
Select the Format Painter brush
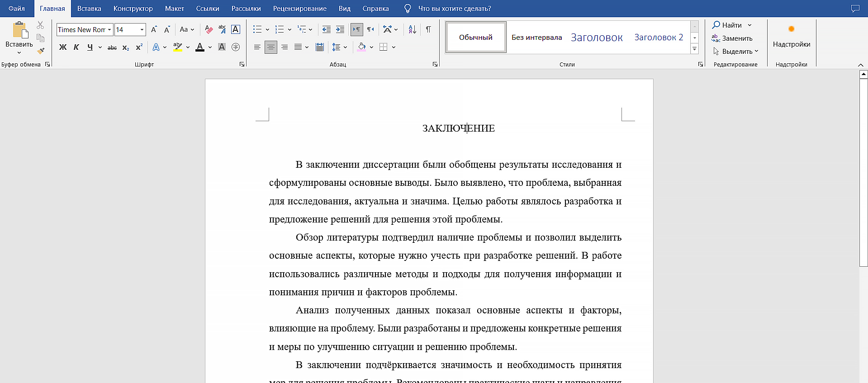point(40,51)
